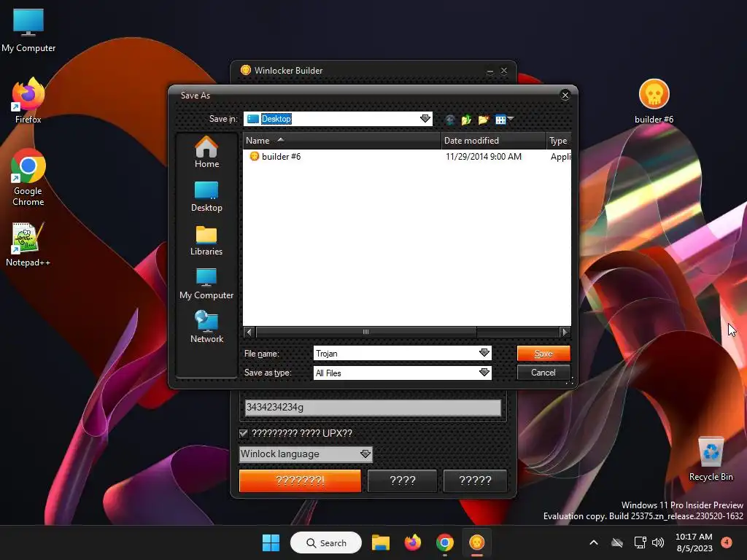Open Chrome from the taskbar

(x=444, y=542)
